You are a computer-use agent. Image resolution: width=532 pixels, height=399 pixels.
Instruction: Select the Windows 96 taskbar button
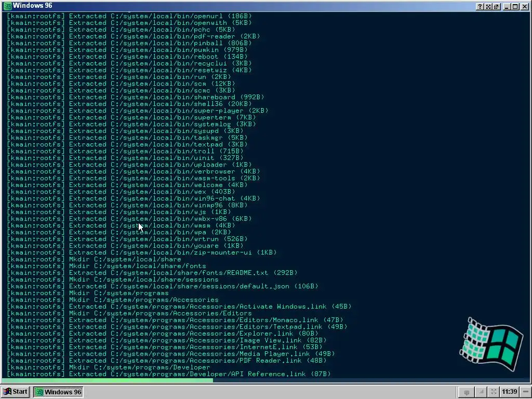coord(58,392)
